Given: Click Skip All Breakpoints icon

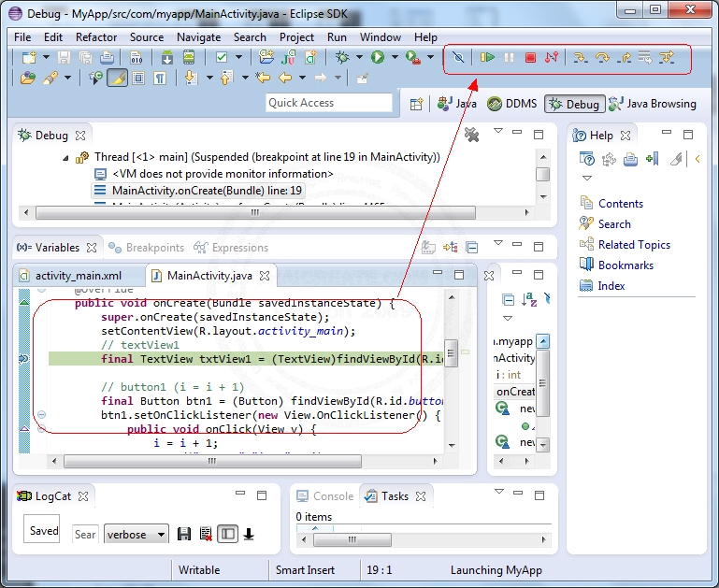Looking at the screenshot, I should [458, 57].
